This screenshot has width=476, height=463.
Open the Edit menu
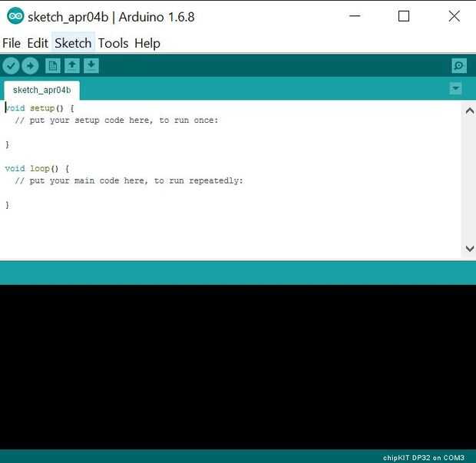pyautogui.click(x=38, y=43)
